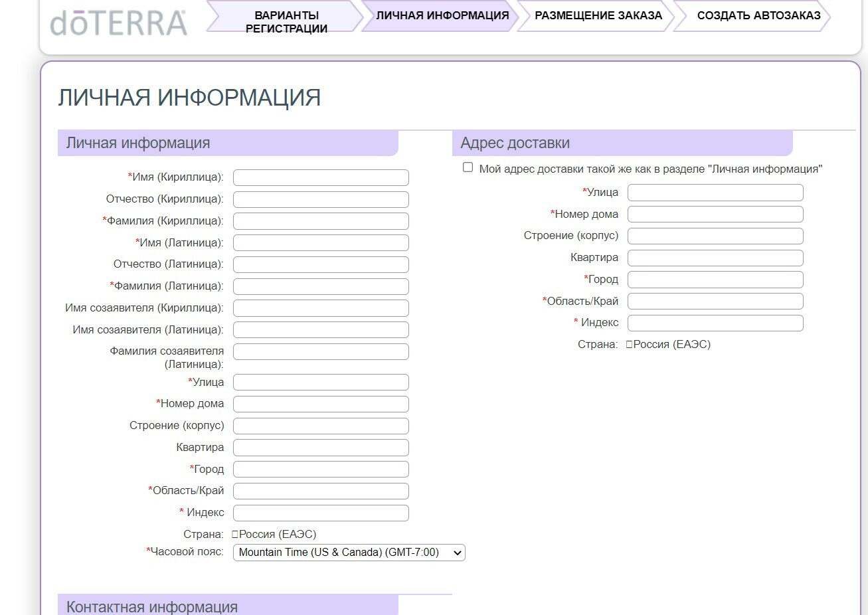868x615 pixels.
Task: Click Индекс field in Личная информация
Action: [x=321, y=513]
